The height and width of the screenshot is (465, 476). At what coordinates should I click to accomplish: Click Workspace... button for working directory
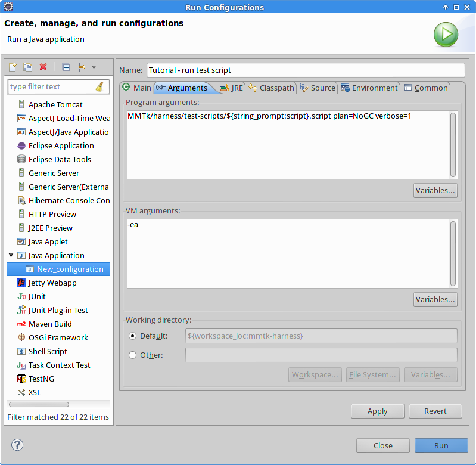tap(315, 374)
